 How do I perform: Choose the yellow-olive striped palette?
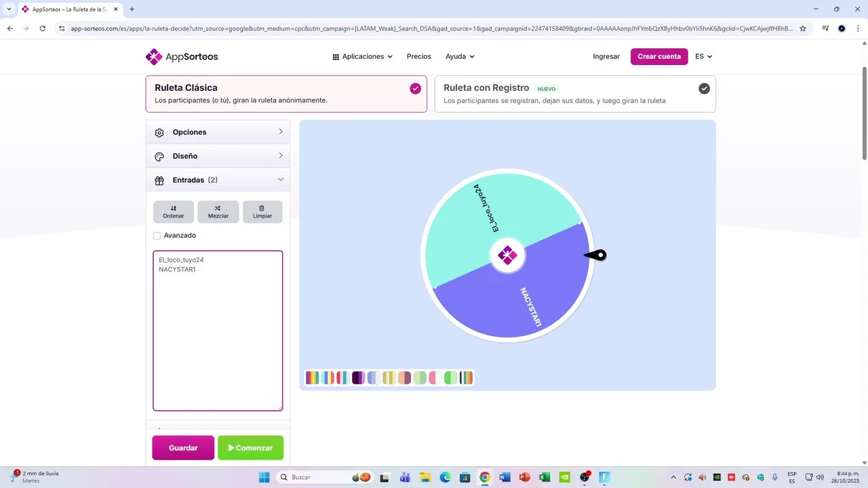point(389,378)
